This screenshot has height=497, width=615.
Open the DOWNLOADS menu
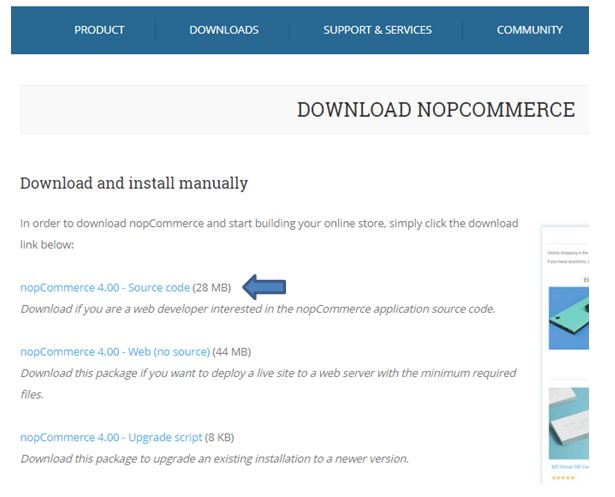[224, 30]
